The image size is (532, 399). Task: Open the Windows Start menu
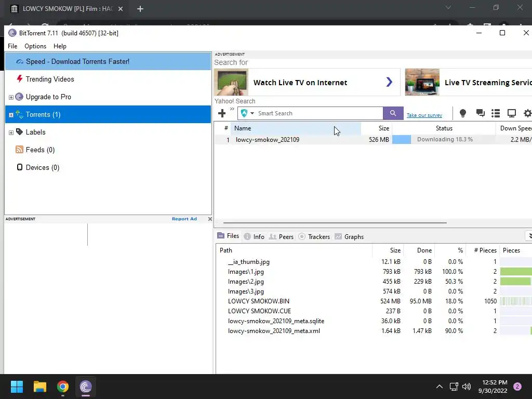(x=17, y=387)
